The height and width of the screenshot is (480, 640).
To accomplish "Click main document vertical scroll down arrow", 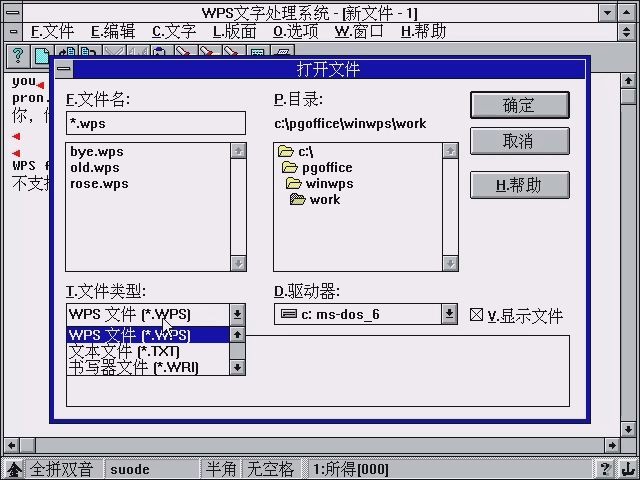I will coord(628,429).
